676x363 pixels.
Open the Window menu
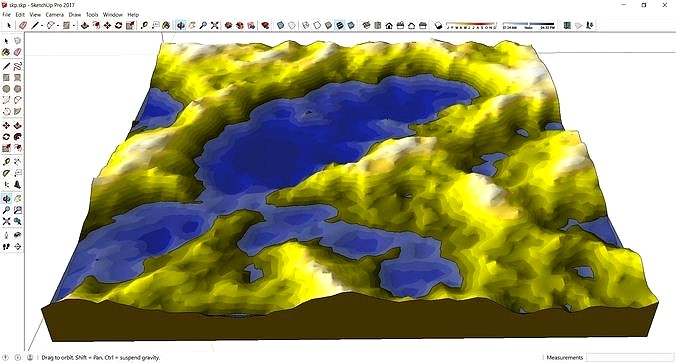coord(113,15)
